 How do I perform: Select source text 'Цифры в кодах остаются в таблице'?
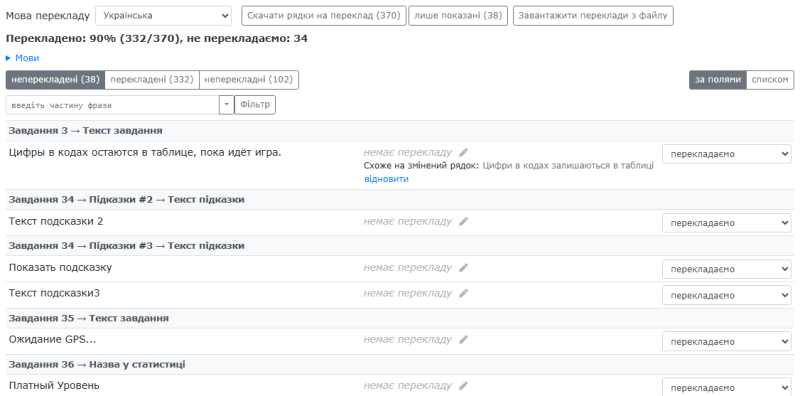click(x=101, y=152)
